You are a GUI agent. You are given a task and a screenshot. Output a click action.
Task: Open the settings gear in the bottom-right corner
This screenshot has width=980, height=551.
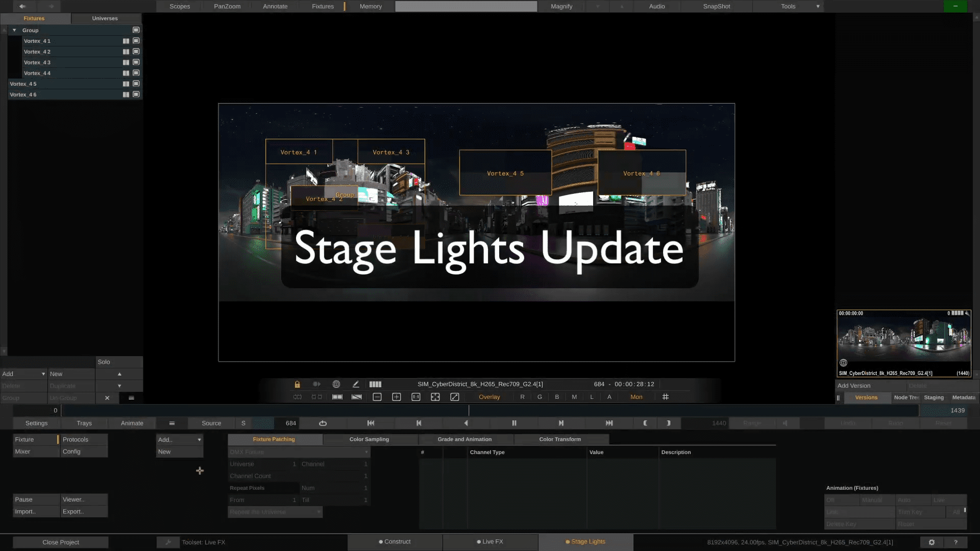(932, 542)
